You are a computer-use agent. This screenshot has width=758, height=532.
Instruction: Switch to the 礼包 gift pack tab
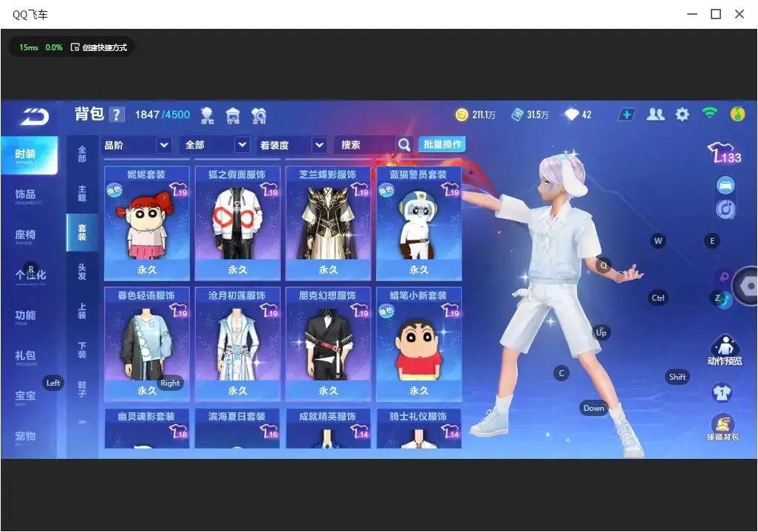tap(25, 356)
